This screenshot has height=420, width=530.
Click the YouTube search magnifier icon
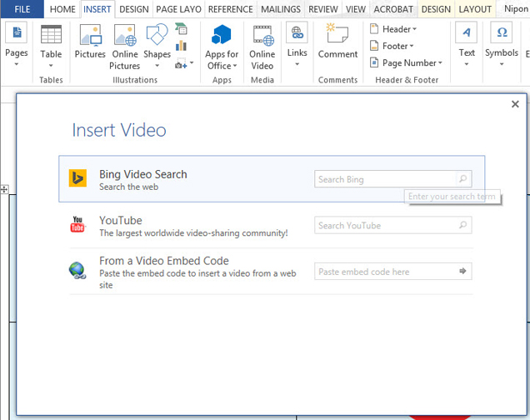tap(463, 225)
